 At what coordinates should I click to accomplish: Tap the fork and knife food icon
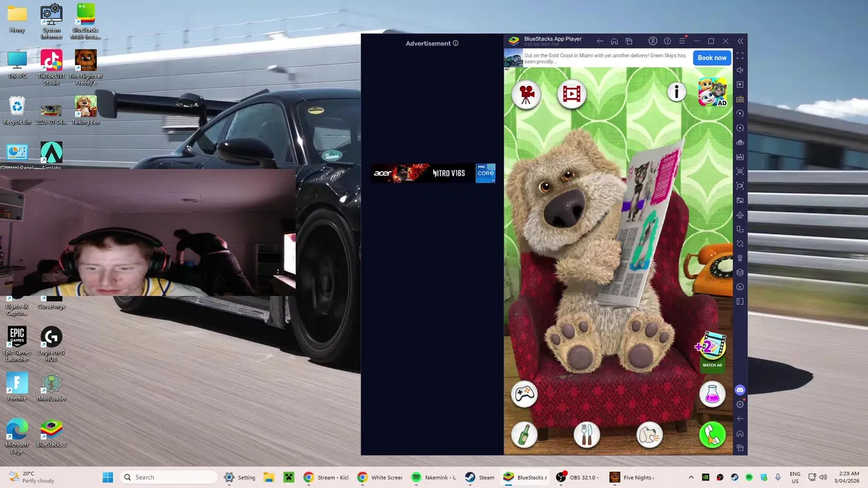click(x=587, y=435)
